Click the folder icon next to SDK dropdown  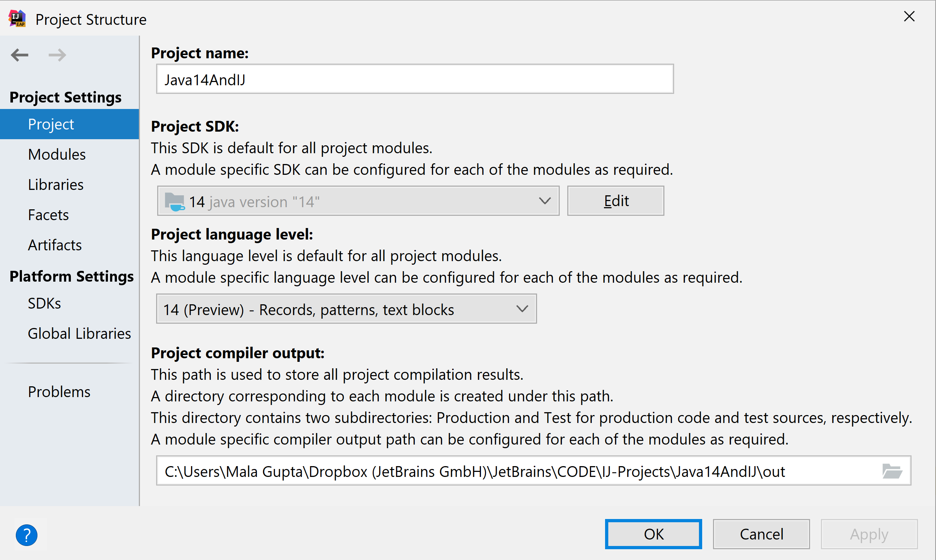[175, 201]
